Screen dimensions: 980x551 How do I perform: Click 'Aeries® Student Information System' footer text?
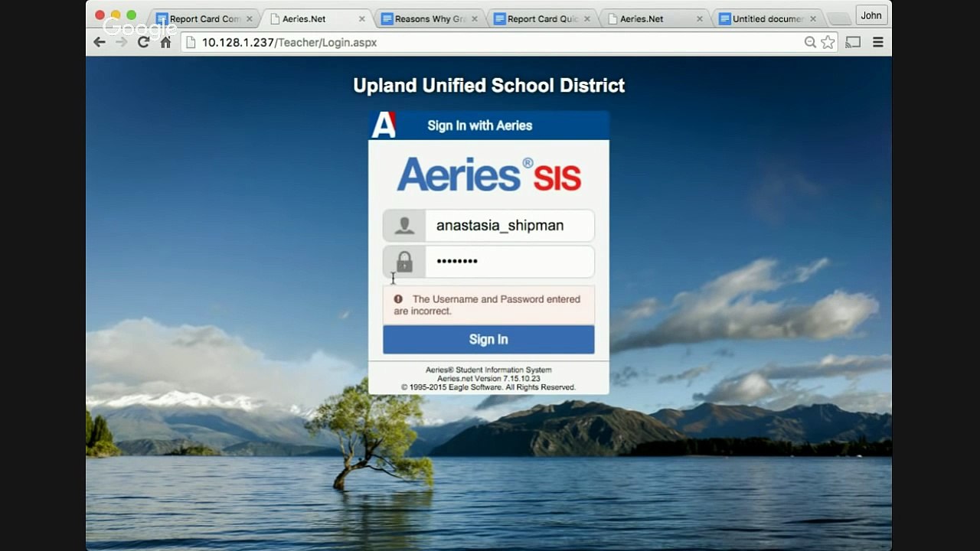(x=488, y=370)
